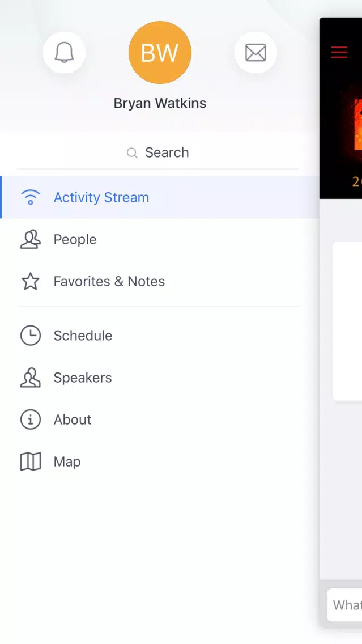Image resolution: width=362 pixels, height=644 pixels.
Task: Open notifications bell icon
Action: point(64,53)
